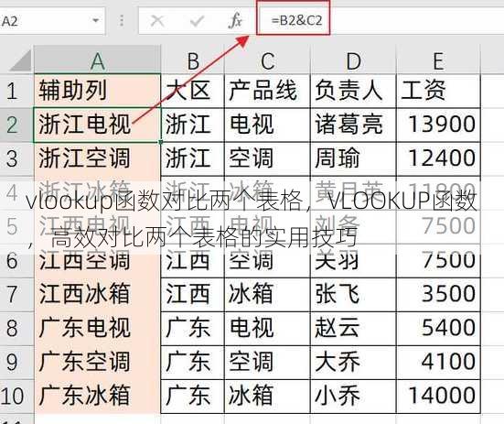Click cell '赵云' in column D

tap(353, 329)
